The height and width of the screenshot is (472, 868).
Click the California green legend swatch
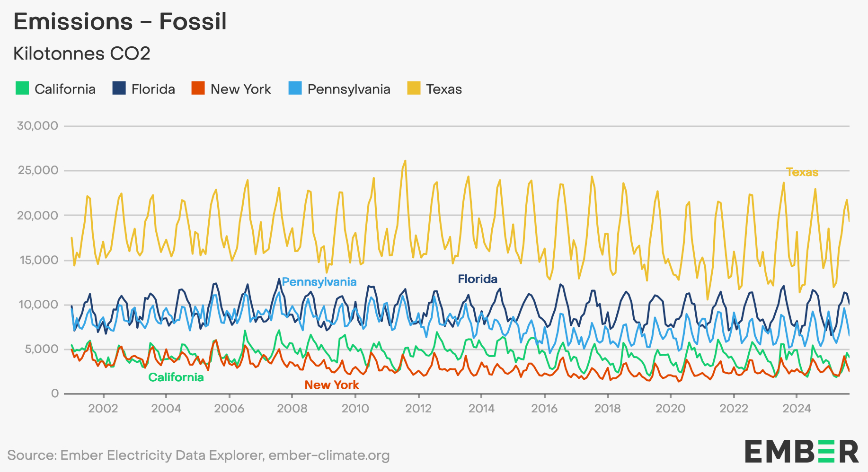click(22, 88)
